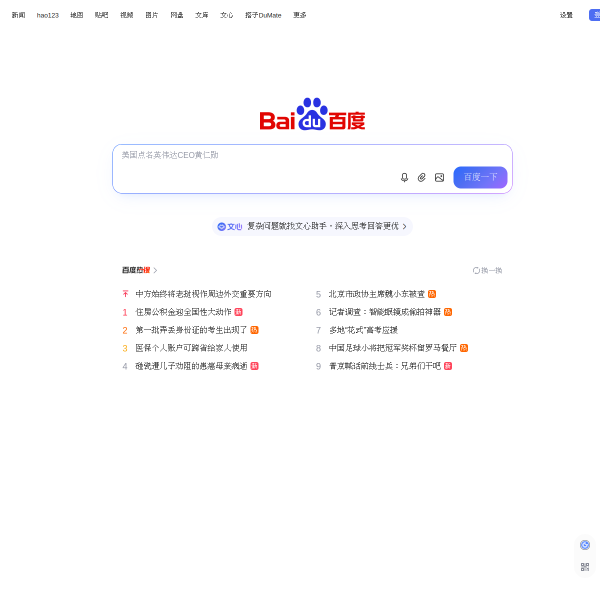Click the microphone voice search icon
This screenshot has height=600, width=600.
[x=404, y=178]
